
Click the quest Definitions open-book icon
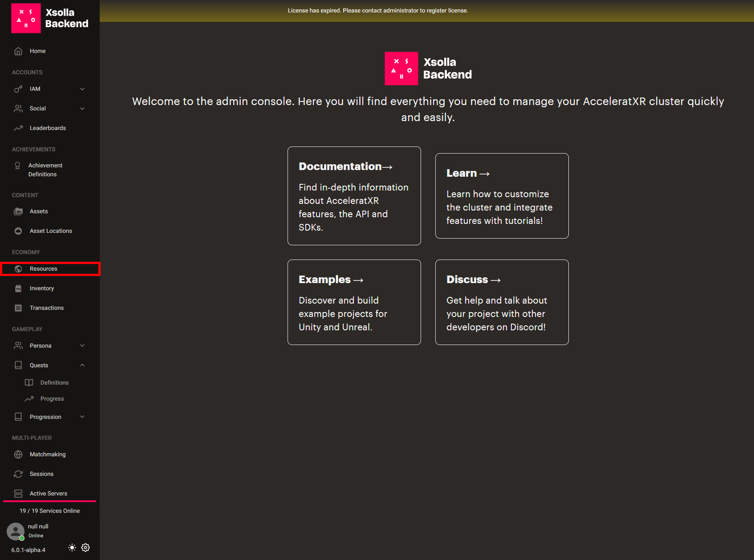coord(29,383)
